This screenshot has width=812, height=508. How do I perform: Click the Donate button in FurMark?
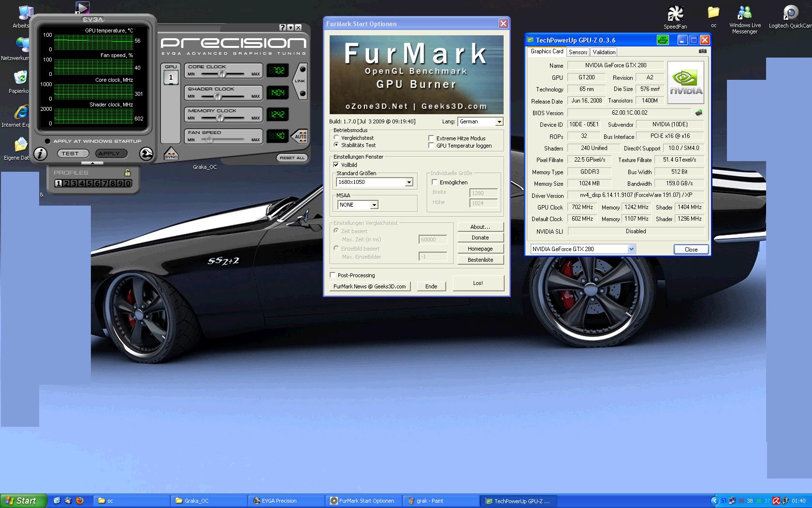coord(480,238)
